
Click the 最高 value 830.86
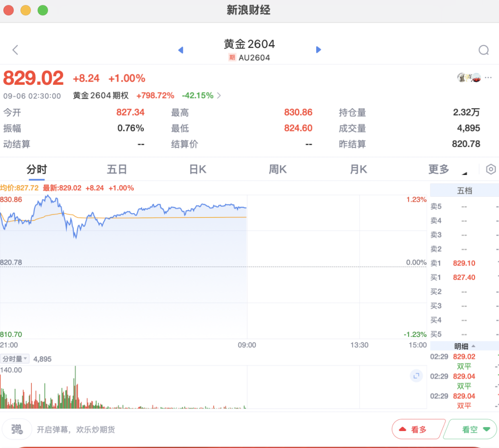(x=298, y=112)
